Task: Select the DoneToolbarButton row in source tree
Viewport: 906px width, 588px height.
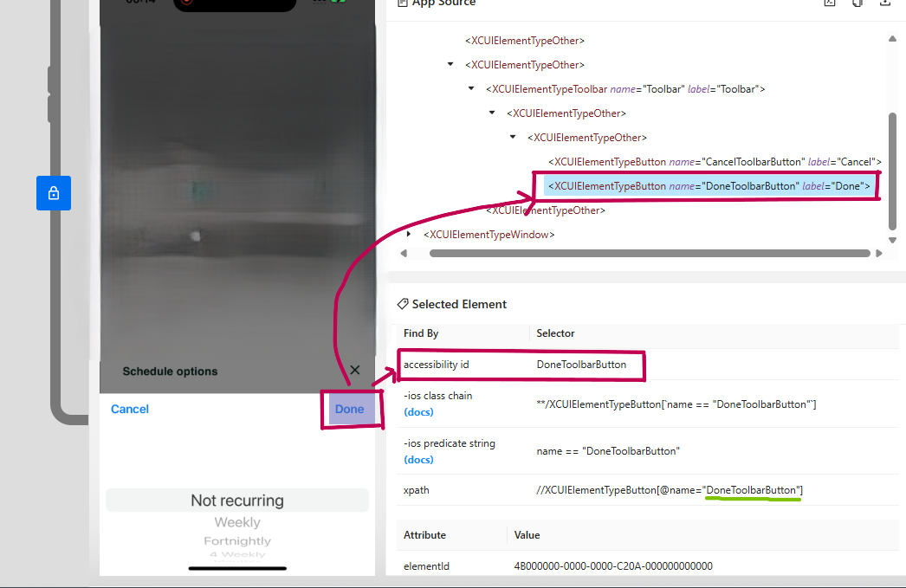Action: click(709, 186)
